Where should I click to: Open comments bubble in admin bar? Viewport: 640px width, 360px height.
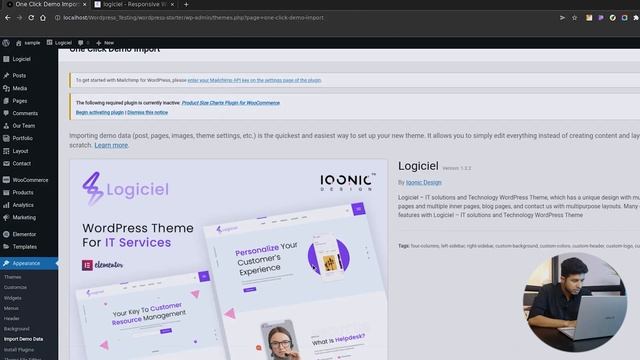click(x=83, y=42)
